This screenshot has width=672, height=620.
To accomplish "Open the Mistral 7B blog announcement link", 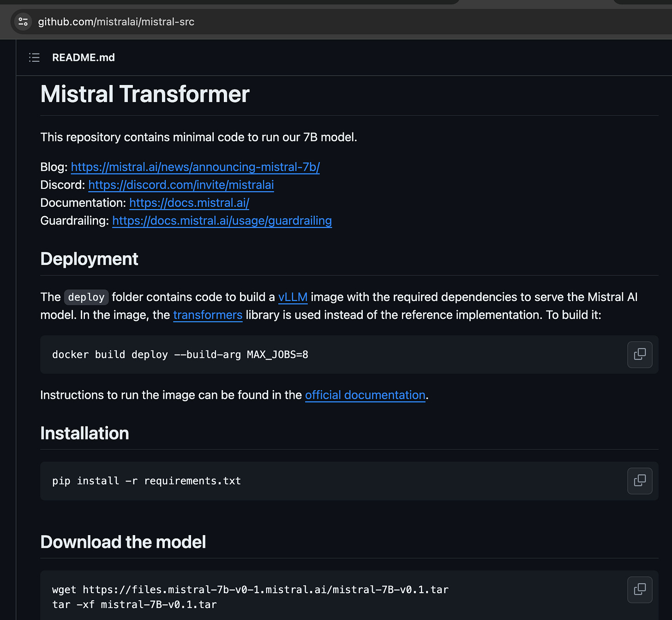I will coord(195,167).
